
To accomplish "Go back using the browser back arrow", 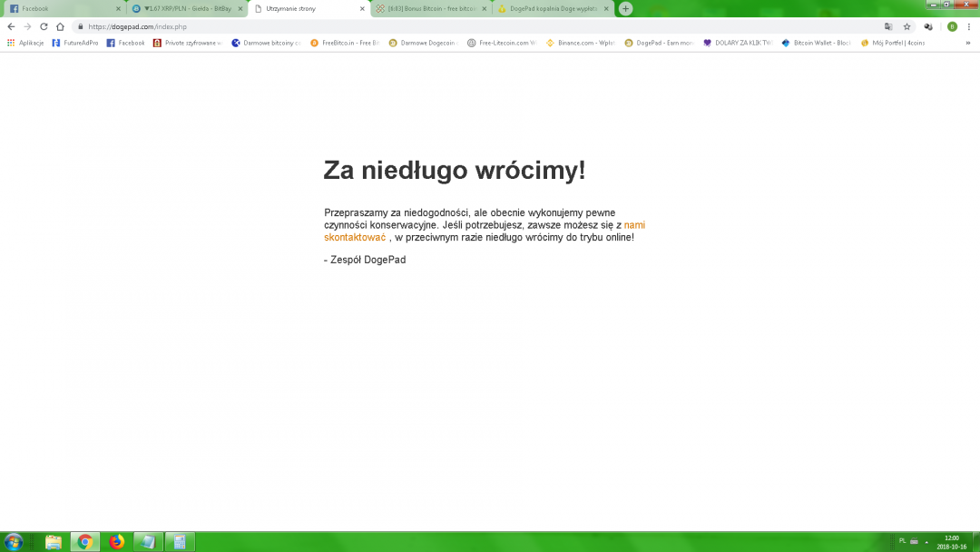I will [11, 26].
